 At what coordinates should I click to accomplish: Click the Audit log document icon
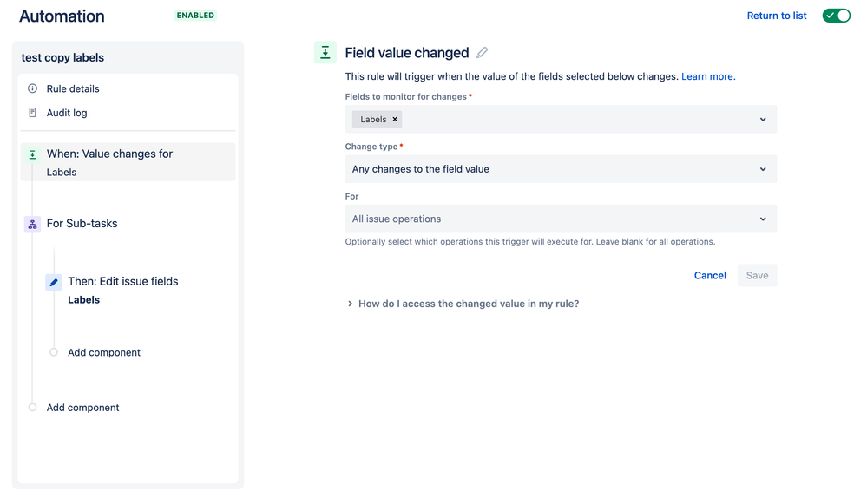click(x=33, y=113)
